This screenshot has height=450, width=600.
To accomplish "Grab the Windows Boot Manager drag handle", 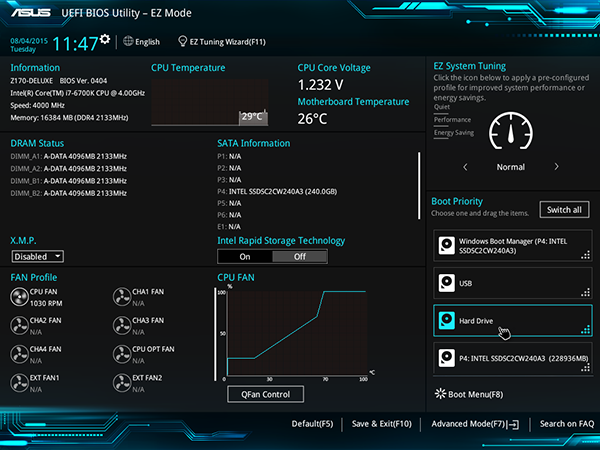I will 585,255.
